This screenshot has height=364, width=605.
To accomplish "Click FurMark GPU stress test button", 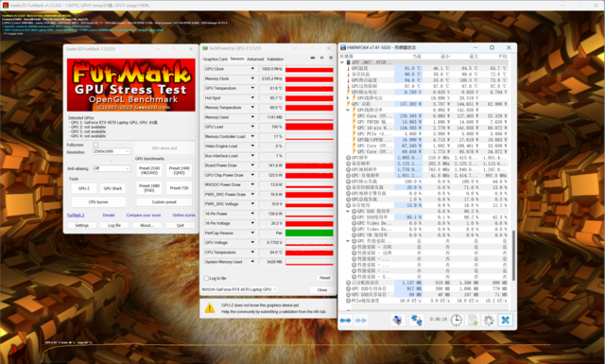I will 164,148.
